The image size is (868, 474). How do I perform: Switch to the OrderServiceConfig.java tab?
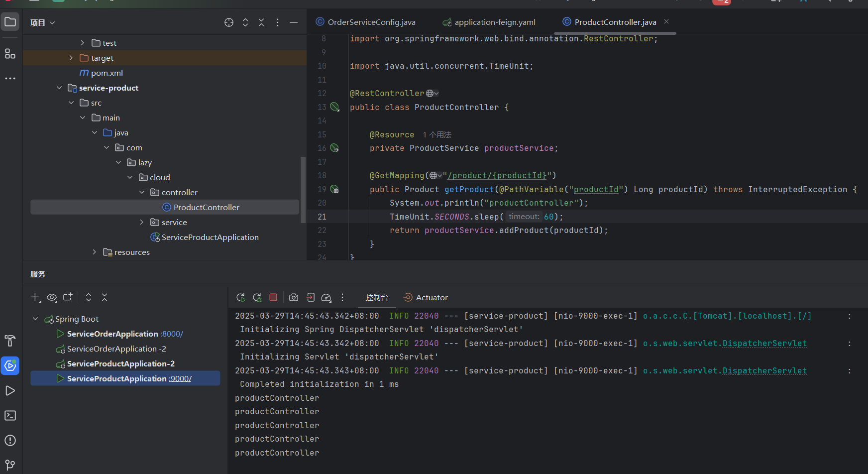pyautogui.click(x=371, y=22)
